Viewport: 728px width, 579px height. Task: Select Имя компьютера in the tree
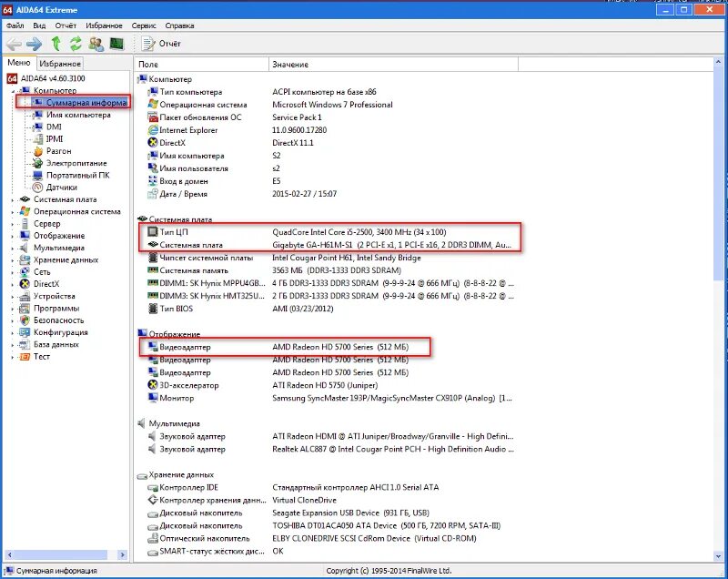click(78, 115)
